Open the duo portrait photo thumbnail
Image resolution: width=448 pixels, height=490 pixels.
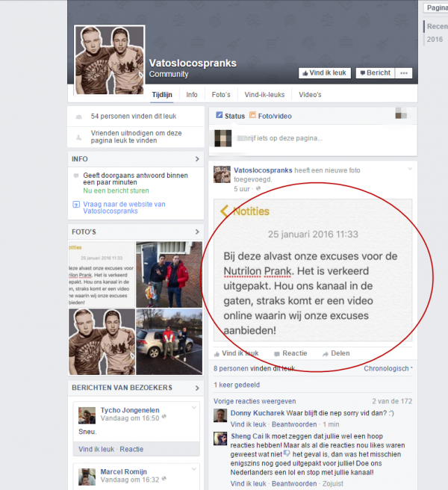[102, 342]
